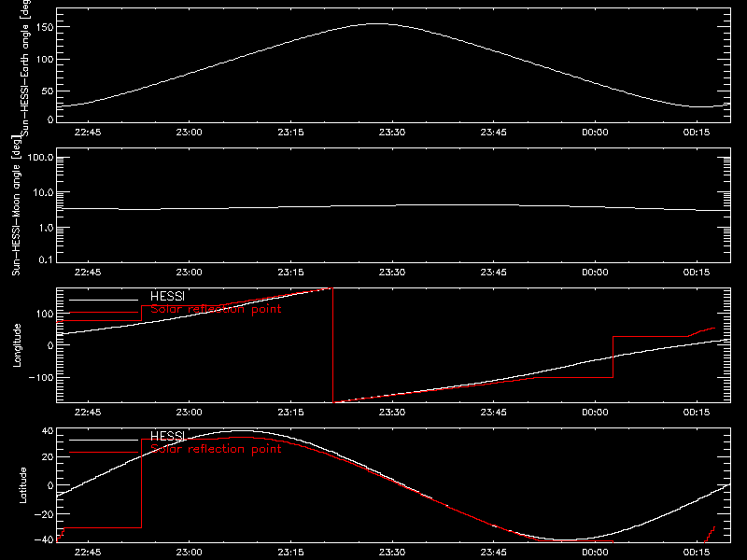Click the 10.0 tick on Moon angle axis
747x560 pixels.
[x=43, y=192]
